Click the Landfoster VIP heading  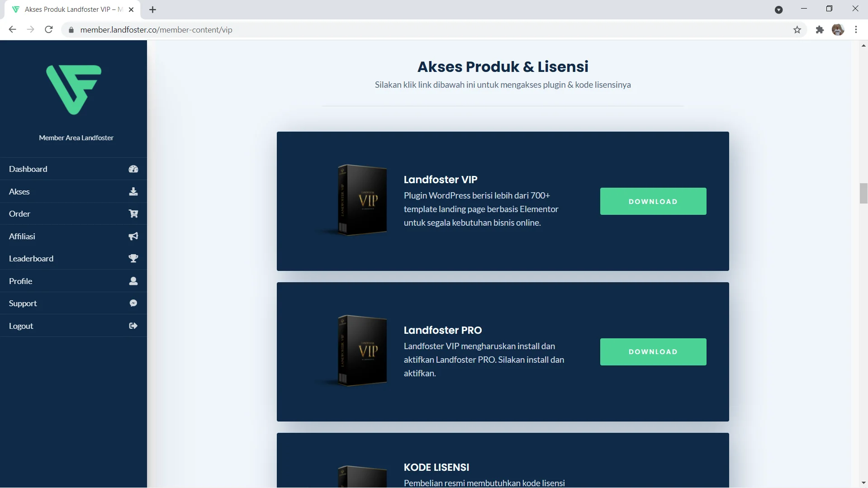click(441, 180)
